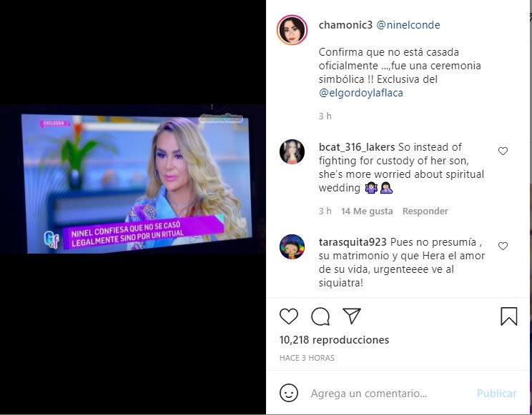Open the emoji picker smiley icon
Screen dimensions: 532x415
(289, 393)
